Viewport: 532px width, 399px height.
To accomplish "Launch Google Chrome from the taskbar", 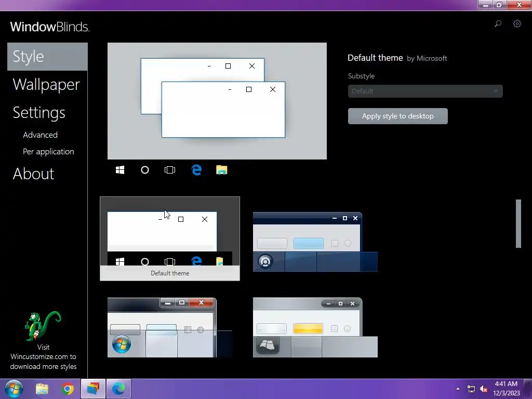I will (68, 389).
